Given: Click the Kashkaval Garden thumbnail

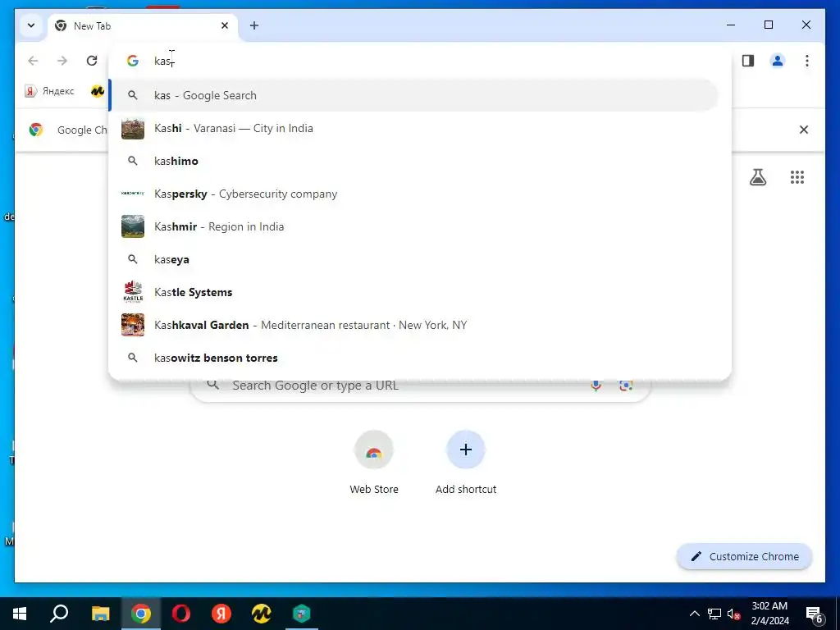Looking at the screenshot, I should tap(133, 325).
